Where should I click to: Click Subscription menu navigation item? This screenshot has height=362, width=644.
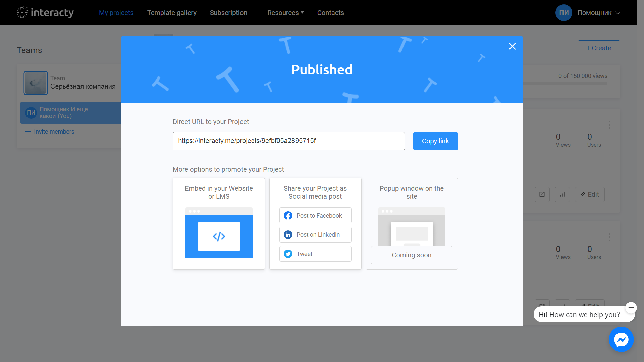point(229,12)
